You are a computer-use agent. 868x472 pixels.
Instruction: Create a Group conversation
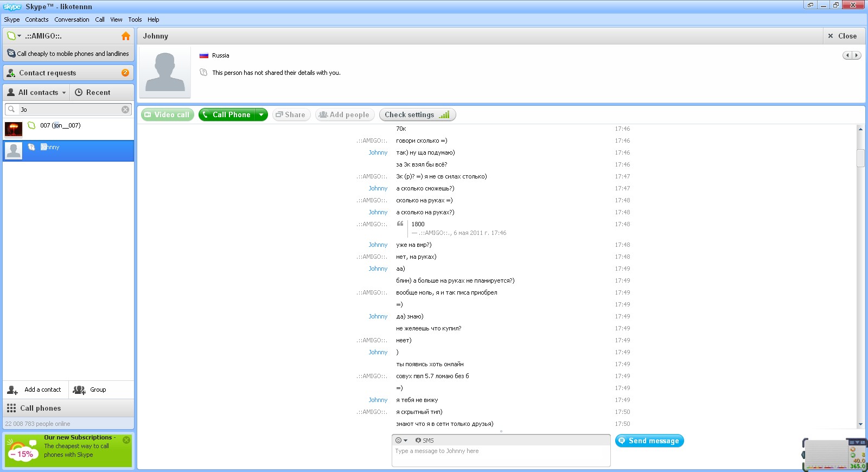(90, 390)
